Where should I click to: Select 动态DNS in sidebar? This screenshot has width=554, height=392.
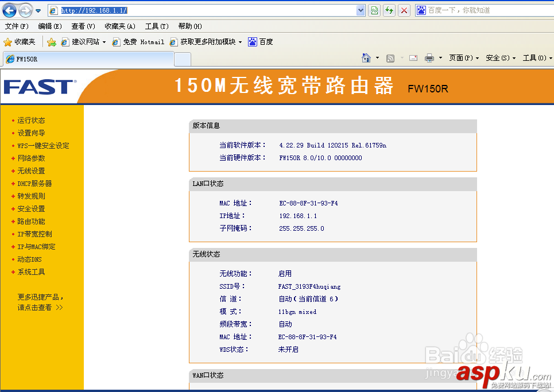pyautogui.click(x=29, y=259)
